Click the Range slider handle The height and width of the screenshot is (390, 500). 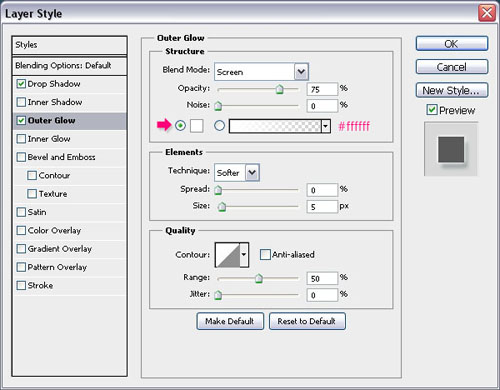pyautogui.click(x=259, y=278)
